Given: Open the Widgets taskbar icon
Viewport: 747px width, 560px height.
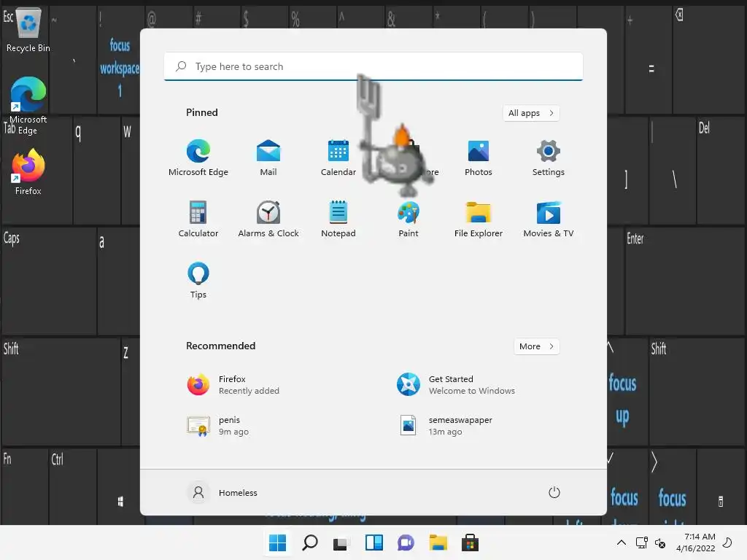Looking at the screenshot, I should (374, 542).
